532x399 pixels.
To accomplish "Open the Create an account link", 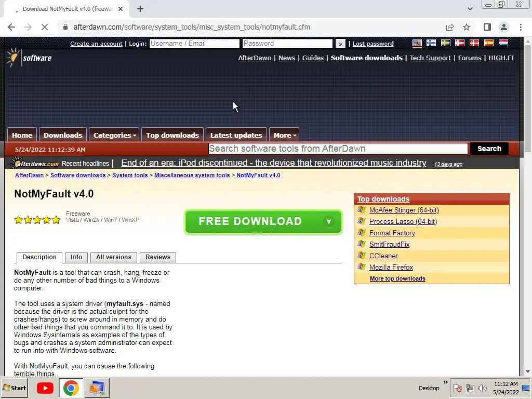I will (x=96, y=44).
